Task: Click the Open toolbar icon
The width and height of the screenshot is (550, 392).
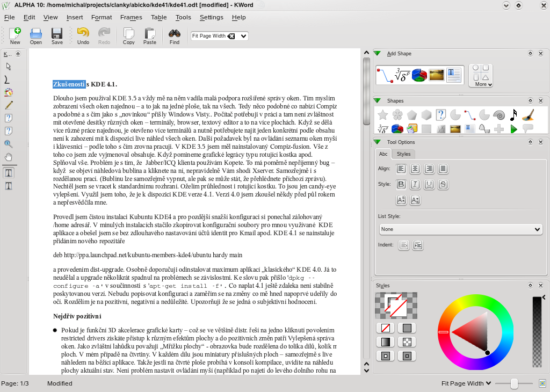Action: (36, 36)
